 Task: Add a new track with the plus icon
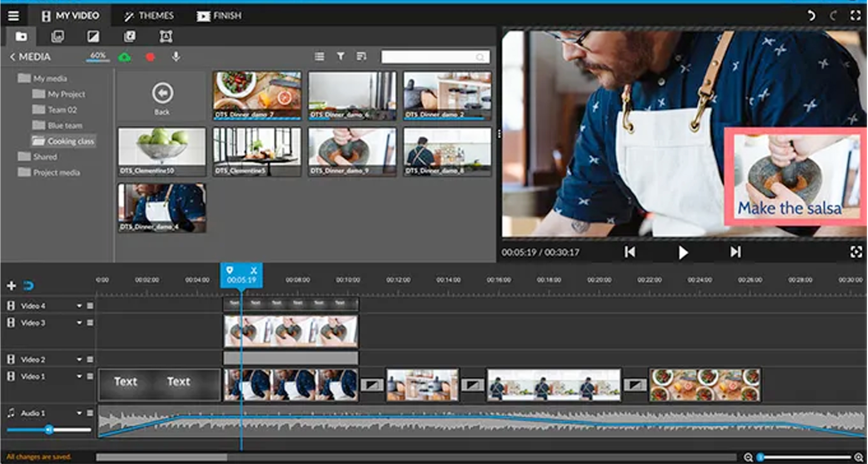pos(11,285)
